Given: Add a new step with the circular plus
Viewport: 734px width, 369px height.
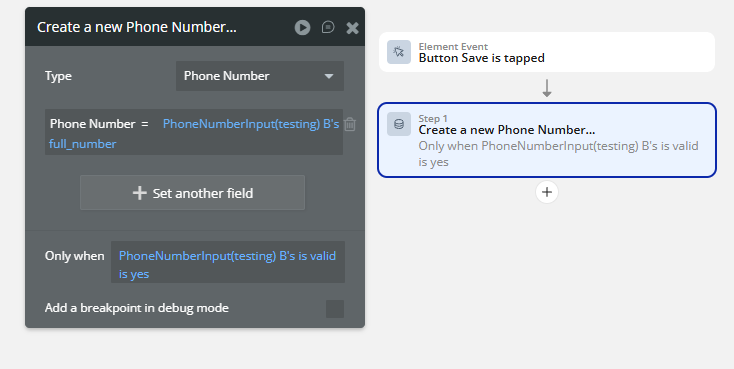Looking at the screenshot, I should (x=547, y=192).
